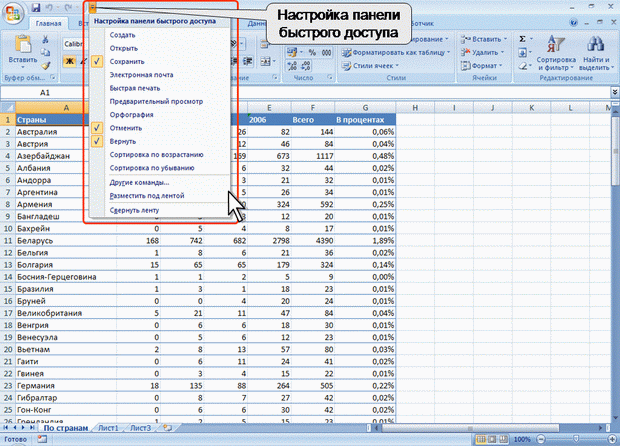Choose Другие команды... menu entry
Image resolution: width=620 pixels, height=446 pixels.
(139, 182)
